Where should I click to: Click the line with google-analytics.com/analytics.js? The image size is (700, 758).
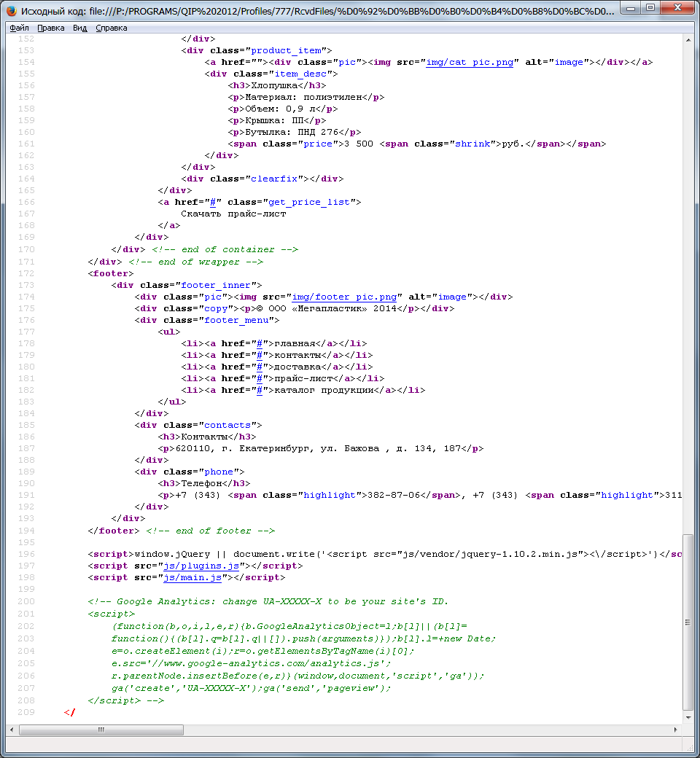[251, 664]
